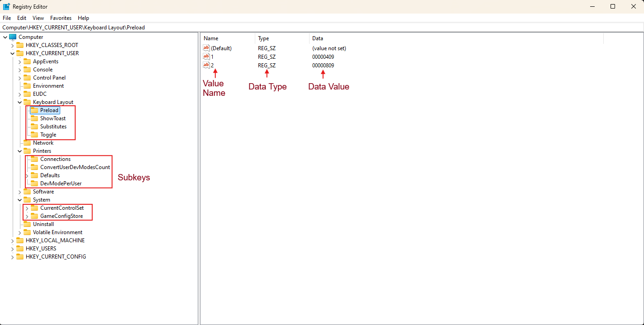Screen dimensions: 644x325
Task: Sort values by the Name column header
Action: (228, 38)
